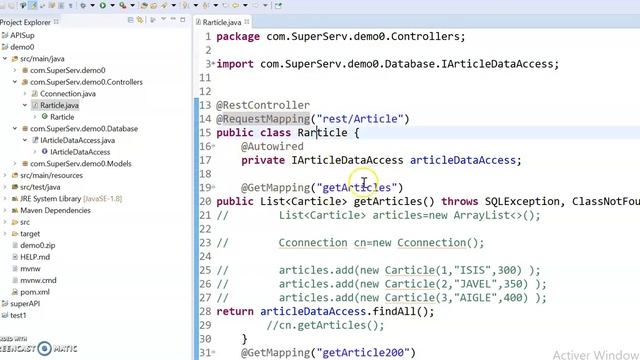This screenshot has width=640, height=360.
Task: Expand the target folder
Action: tap(5, 234)
